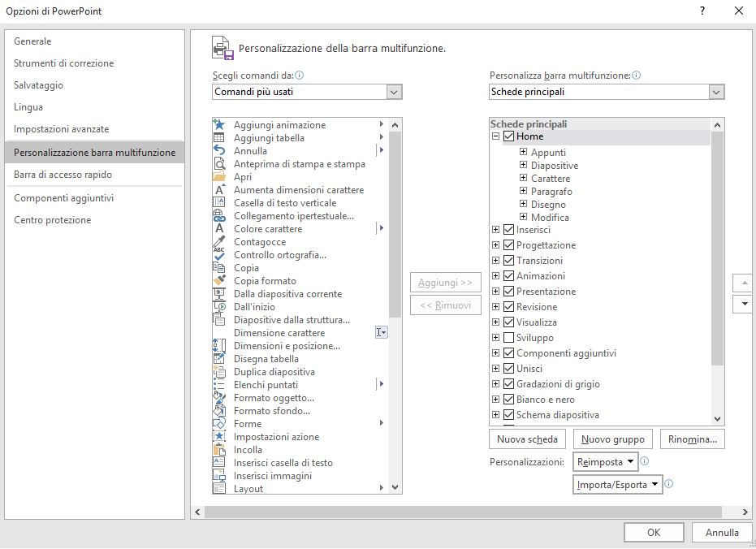
Task: Select the Elenchi puntati bullets icon
Action: point(219,385)
